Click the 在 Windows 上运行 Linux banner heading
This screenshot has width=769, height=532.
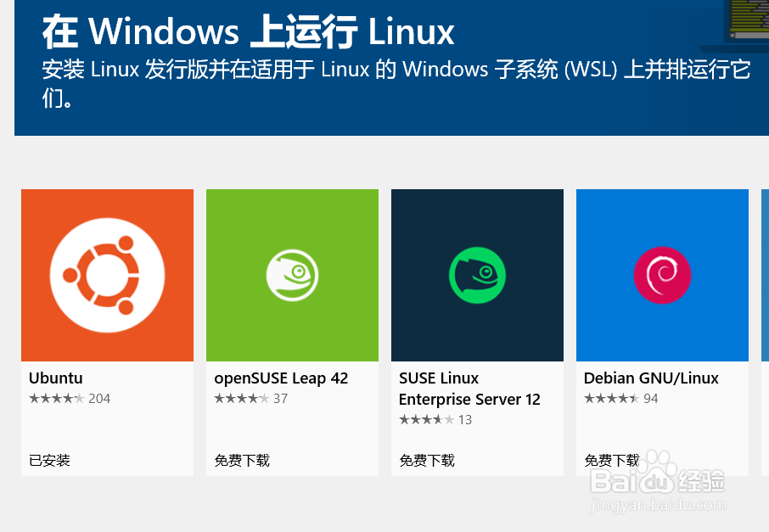(248, 32)
